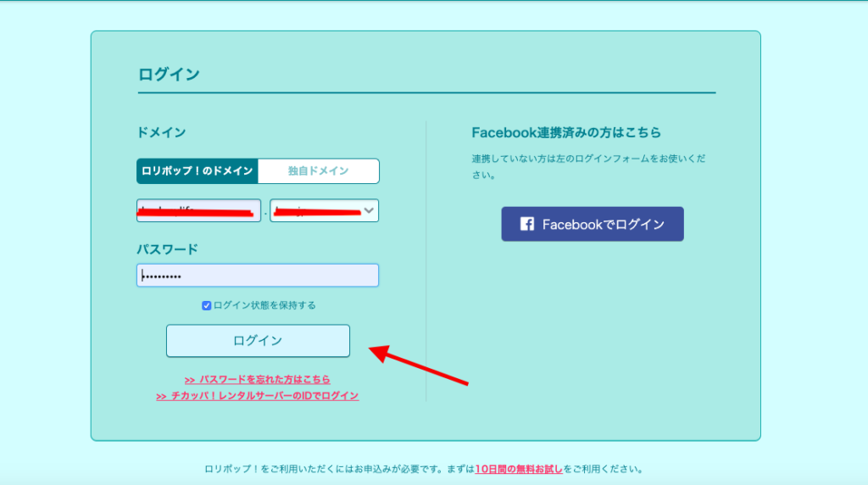Image resolution: width=868 pixels, height=485 pixels.
Task: Open チカッパ！レンタルサーバーのIDでログイン link
Action: [258, 396]
